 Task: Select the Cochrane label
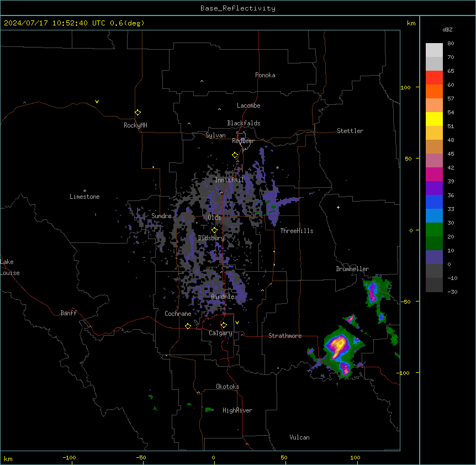tap(178, 314)
